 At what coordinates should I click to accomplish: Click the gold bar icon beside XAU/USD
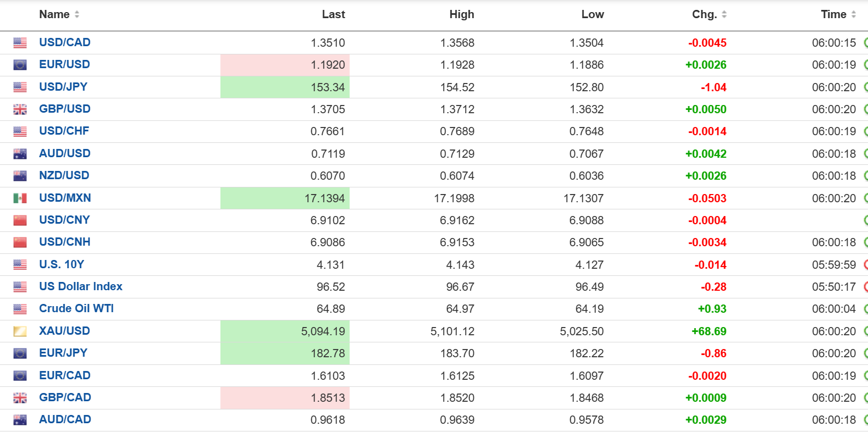click(20, 331)
